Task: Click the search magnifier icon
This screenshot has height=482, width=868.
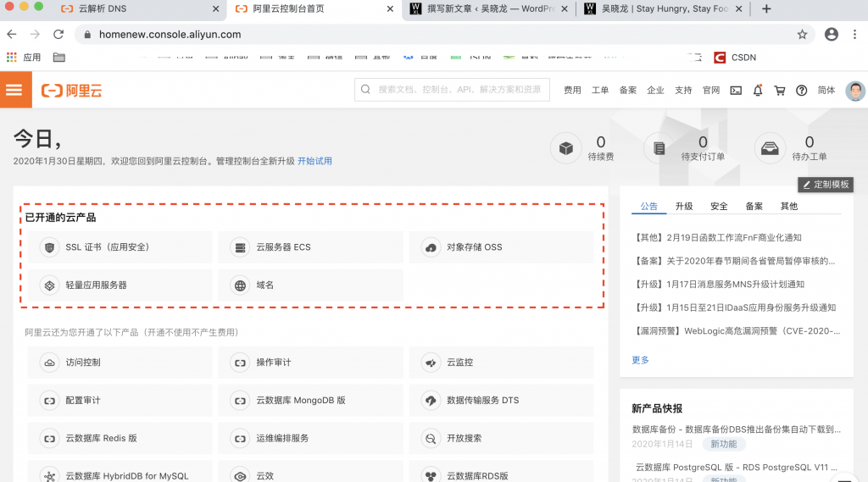Action: [365, 90]
